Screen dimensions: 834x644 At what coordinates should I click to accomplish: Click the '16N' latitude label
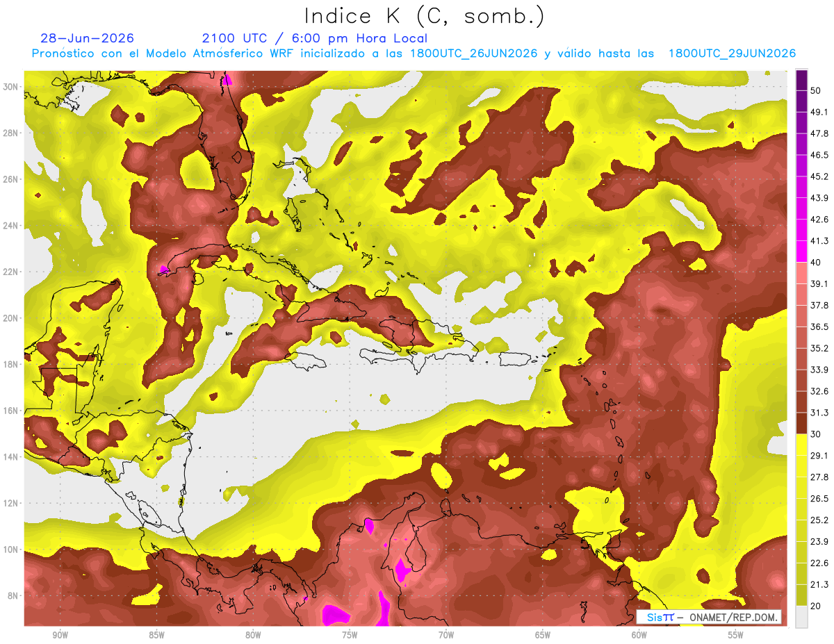(x=10, y=411)
